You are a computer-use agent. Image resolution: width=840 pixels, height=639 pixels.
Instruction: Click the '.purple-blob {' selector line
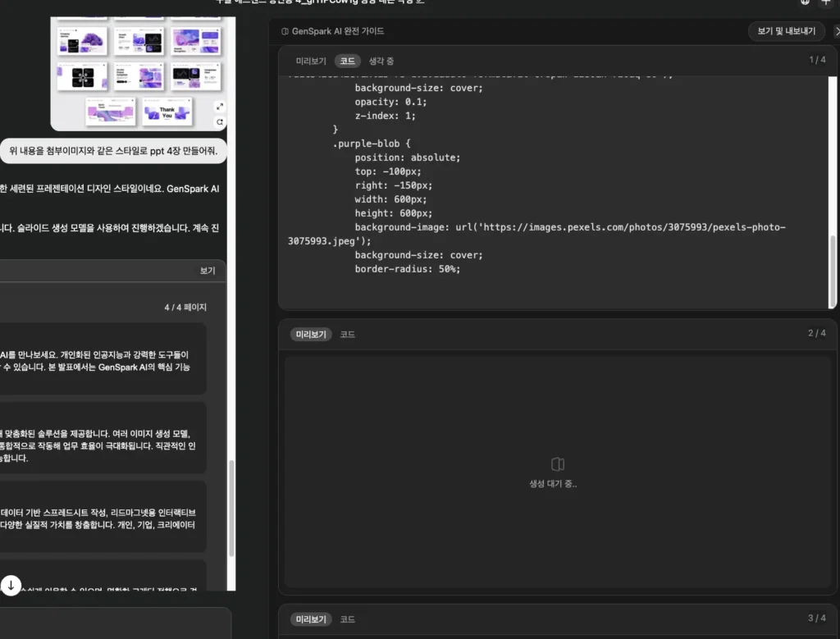tap(372, 144)
